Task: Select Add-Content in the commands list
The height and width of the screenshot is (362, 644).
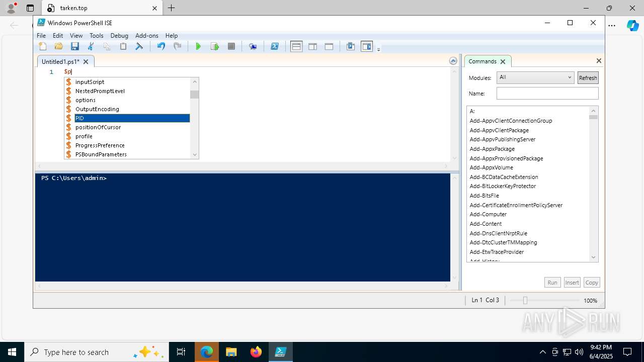Action: point(486,224)
